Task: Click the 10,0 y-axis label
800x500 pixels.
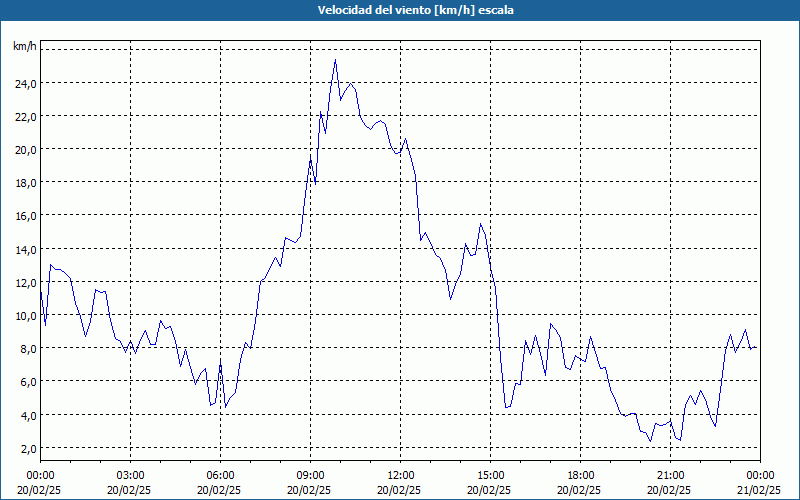Action: pyautogui.click(x=26, y=315)
